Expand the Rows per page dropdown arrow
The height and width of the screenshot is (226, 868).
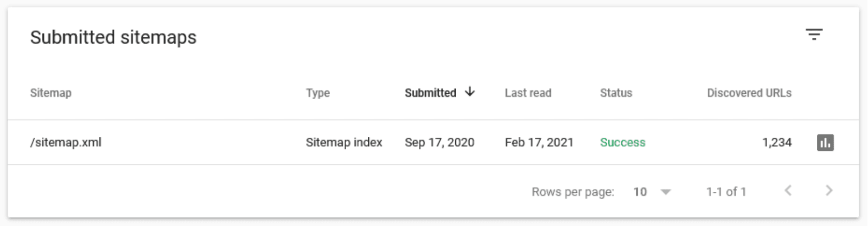coord(666,192)
